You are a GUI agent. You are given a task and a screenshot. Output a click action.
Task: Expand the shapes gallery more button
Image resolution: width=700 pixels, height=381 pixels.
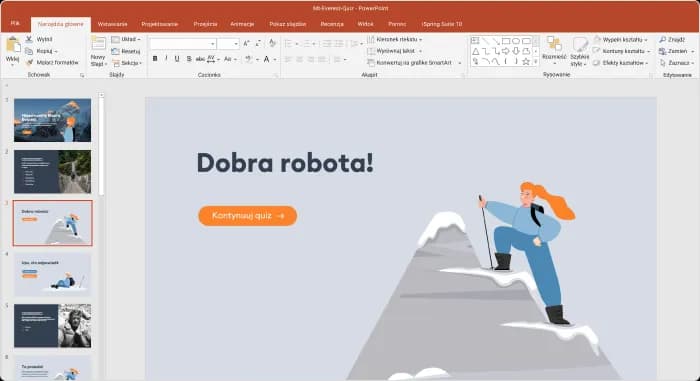(536, 62)
